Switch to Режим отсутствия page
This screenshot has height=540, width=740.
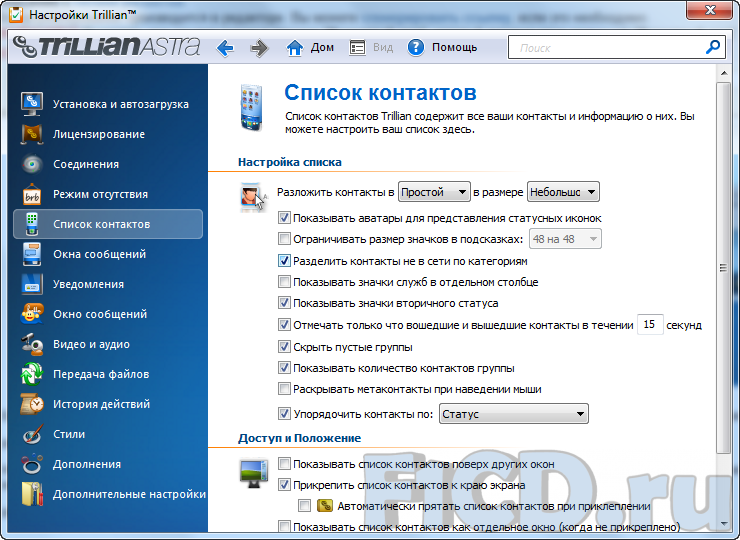click(x=101, y=194)
